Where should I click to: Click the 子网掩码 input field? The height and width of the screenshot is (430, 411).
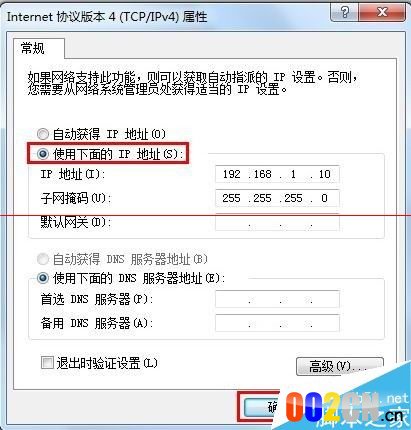pyautogui.click(x=277, y=198)
